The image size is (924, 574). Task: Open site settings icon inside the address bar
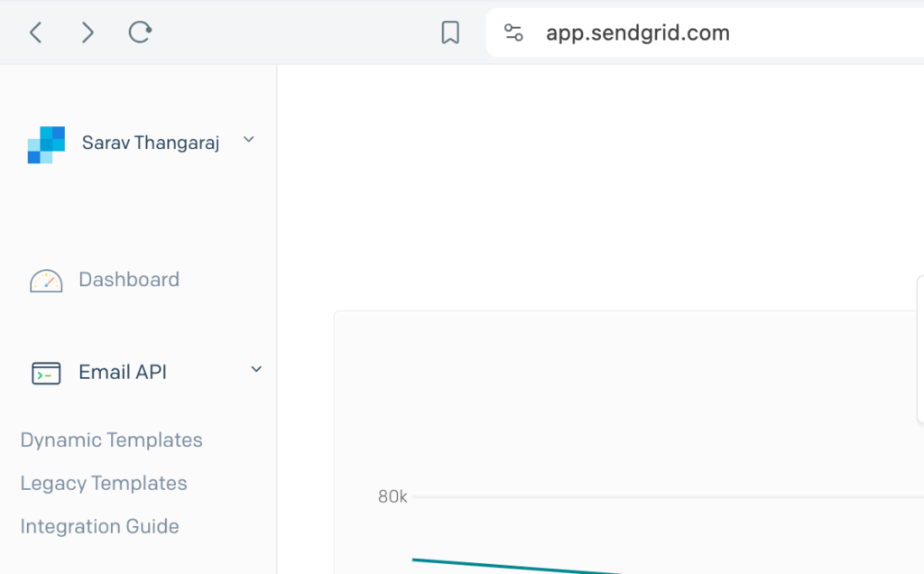click(513, 32)
